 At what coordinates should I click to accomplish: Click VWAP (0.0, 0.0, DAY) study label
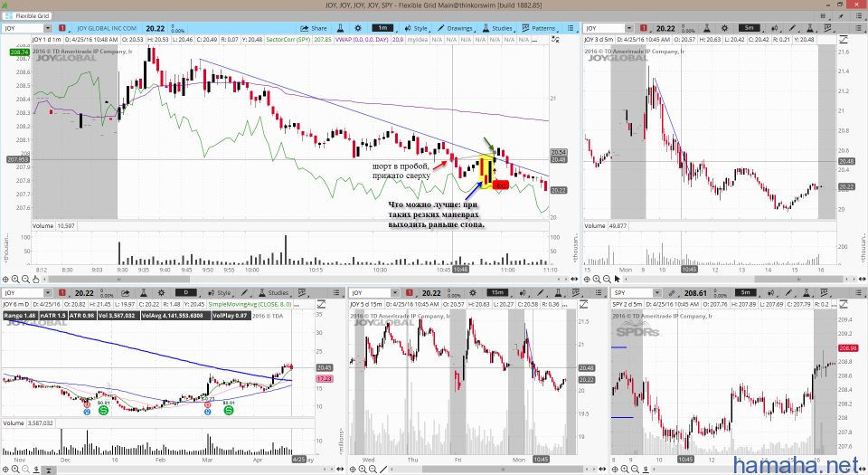pos(362,40)
